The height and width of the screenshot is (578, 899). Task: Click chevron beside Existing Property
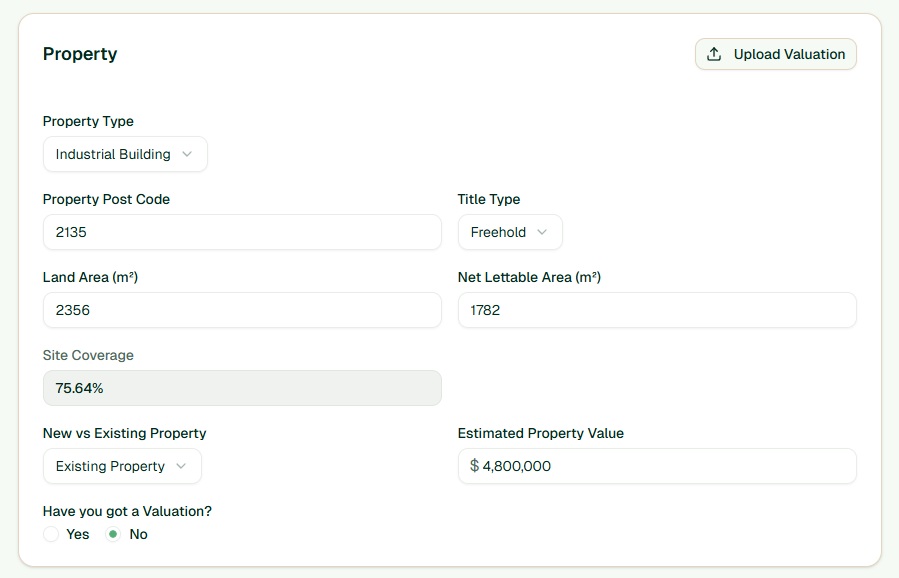coord(181,466)
